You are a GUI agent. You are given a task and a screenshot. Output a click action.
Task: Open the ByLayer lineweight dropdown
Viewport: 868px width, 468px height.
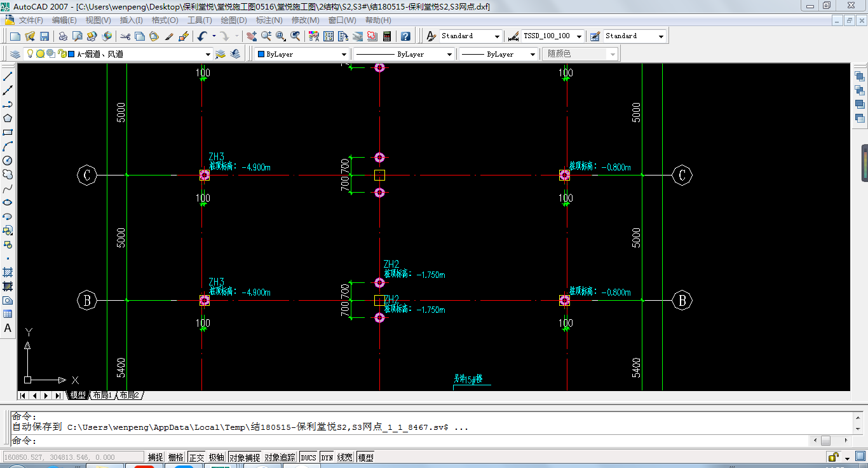[499, 54]
